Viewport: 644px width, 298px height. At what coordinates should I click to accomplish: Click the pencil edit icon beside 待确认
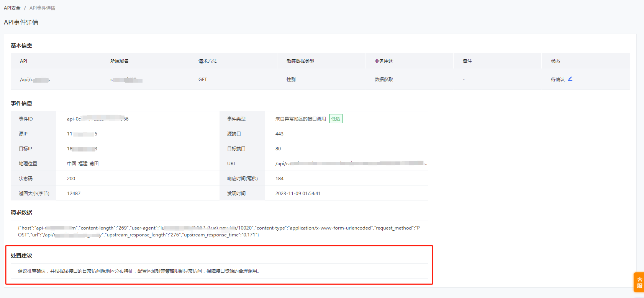pyautogui.click(x=570, y=79)
